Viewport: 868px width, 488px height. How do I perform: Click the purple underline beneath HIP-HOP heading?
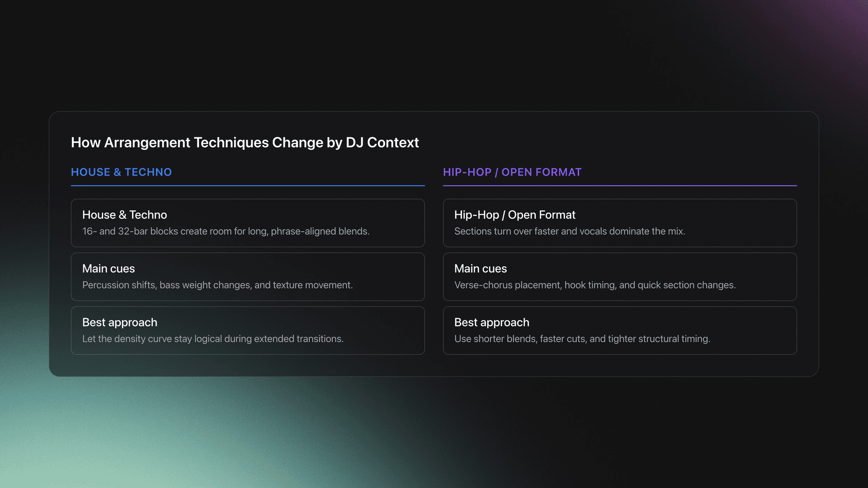pyautogui.click(x=620, y=186)
